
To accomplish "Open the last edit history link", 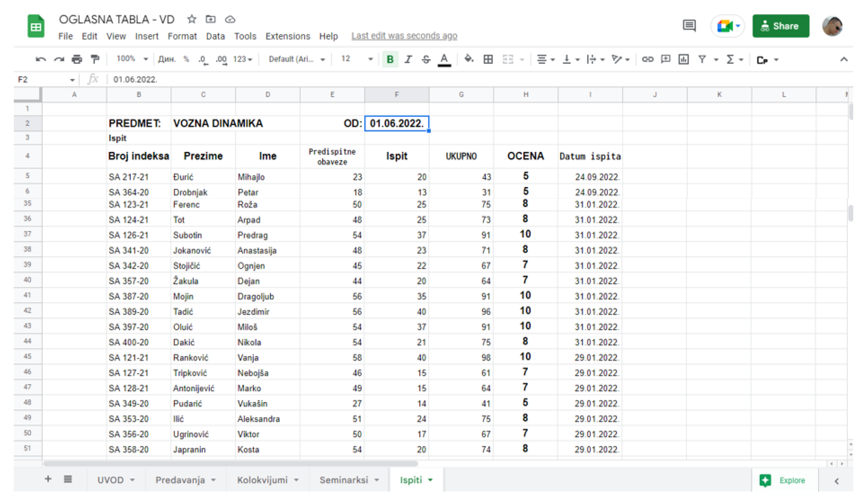I will click(404, 36).
